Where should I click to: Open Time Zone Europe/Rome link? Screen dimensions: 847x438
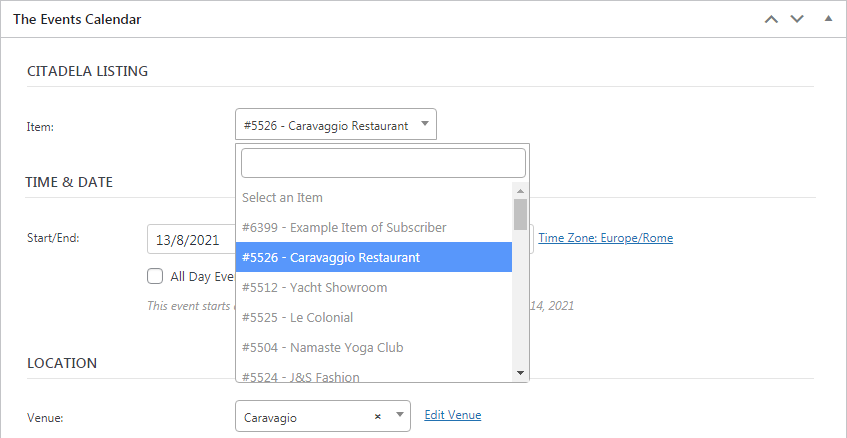605,238
